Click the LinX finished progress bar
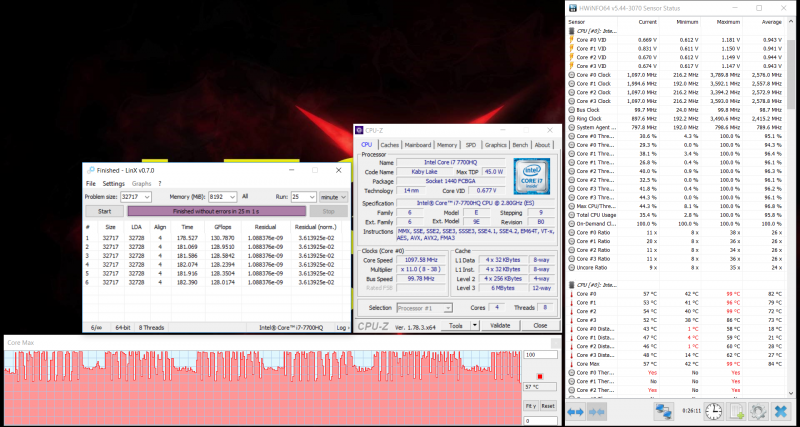The width and height of the screenshot is (800, 427). point(217,211)
